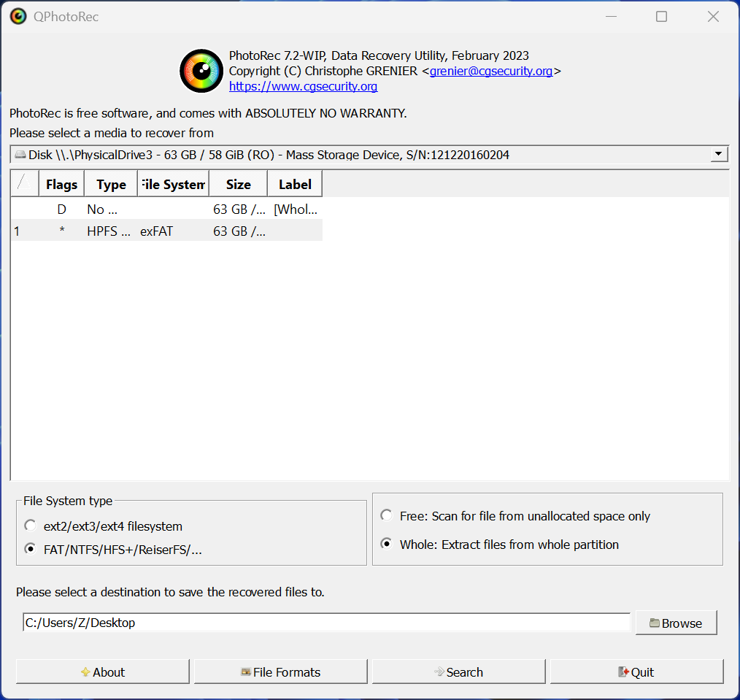Close the QPhotoRec window
740x700 pixels.
click(713, 17)
